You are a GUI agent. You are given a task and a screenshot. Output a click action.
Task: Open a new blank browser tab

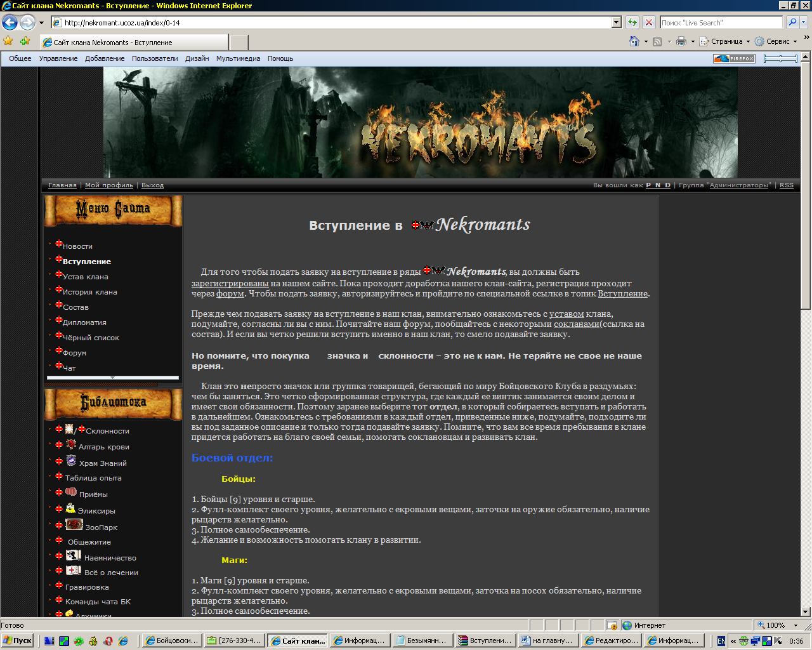point(239,43)
